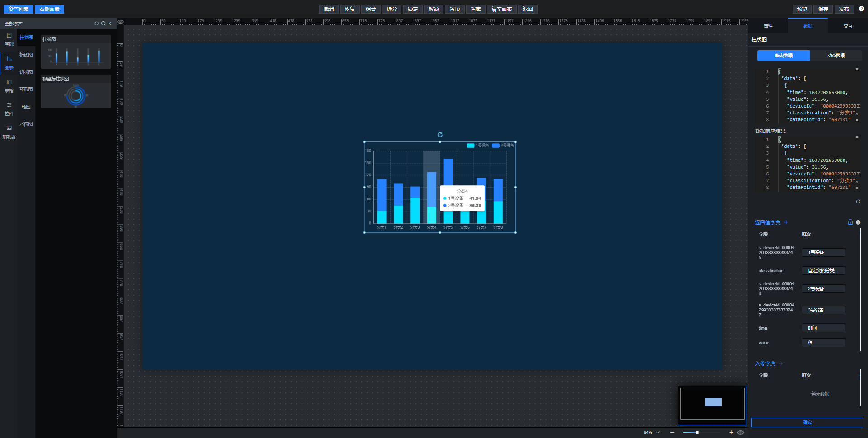The width and height of the screenshot is (868, 438).
Task: Zoom out with the minus icon
Action: (x=672, y=433)
